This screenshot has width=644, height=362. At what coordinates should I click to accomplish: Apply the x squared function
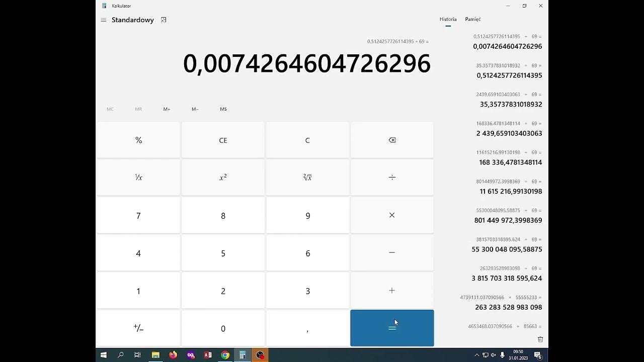tap(223, 177)
